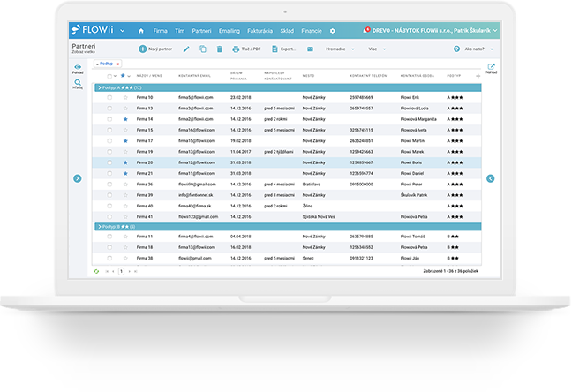Open the Hľadaj search magnifier icon

coord(78,82)
